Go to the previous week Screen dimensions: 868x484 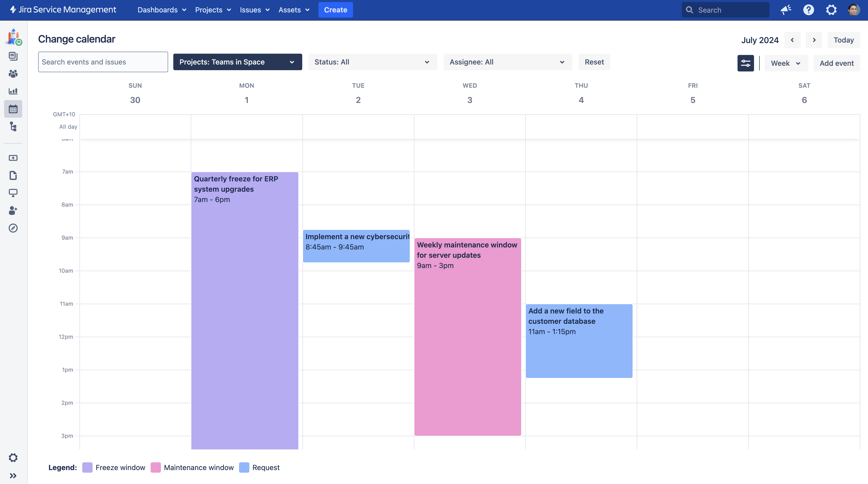(x=792, y=40)
